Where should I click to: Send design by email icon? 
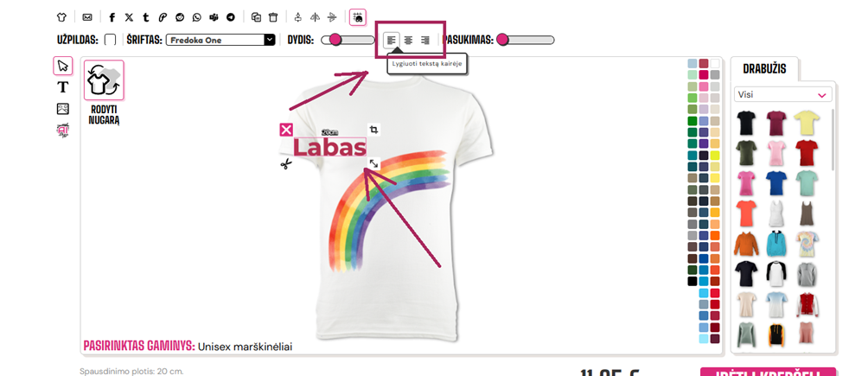[87, 17]
